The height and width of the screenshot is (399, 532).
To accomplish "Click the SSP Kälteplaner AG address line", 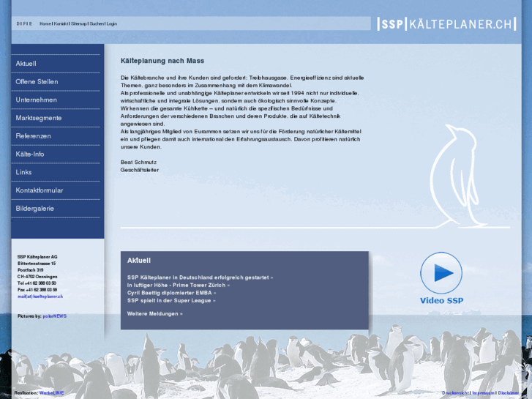I will [37, 257].
